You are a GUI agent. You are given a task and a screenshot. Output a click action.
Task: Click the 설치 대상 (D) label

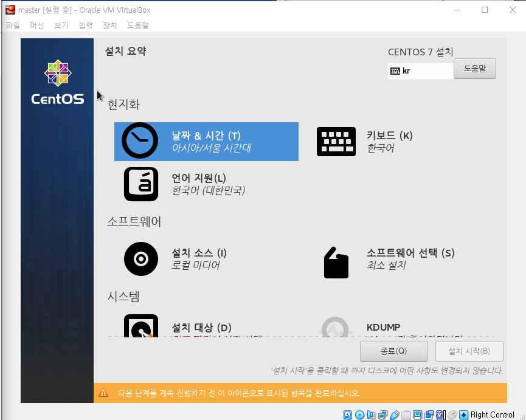[x=202, y=328]
